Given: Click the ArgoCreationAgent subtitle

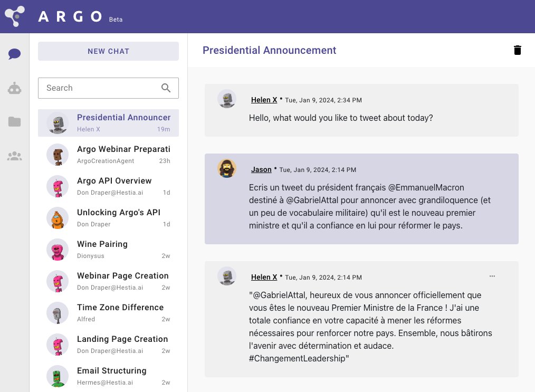Looking at the screenshot, I should pos(106,161).
